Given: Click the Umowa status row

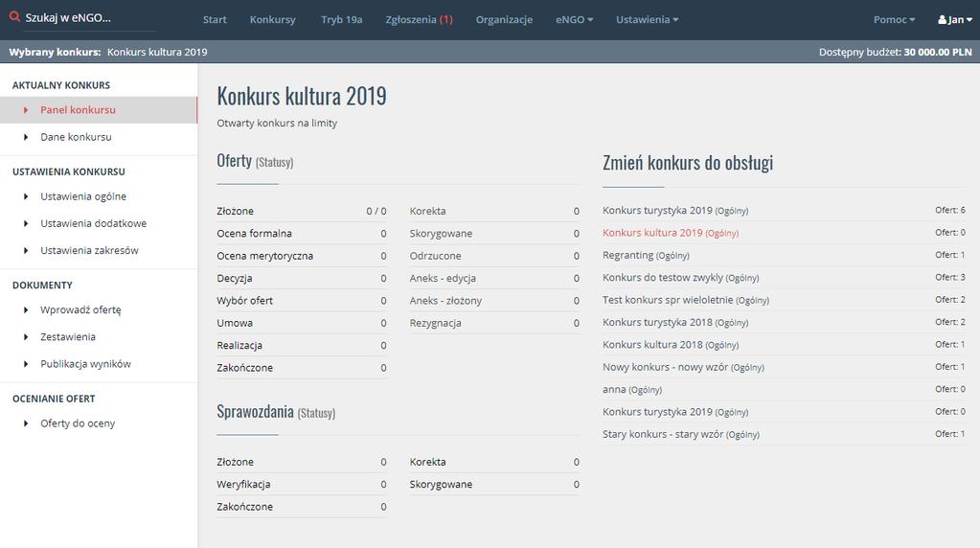Looking at the screenshot, I should (301, 323).
